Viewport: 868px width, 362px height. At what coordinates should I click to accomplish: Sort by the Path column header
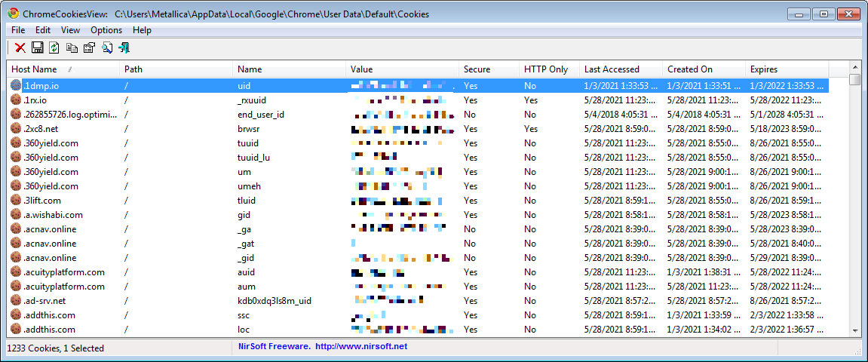tap(176, 69)
